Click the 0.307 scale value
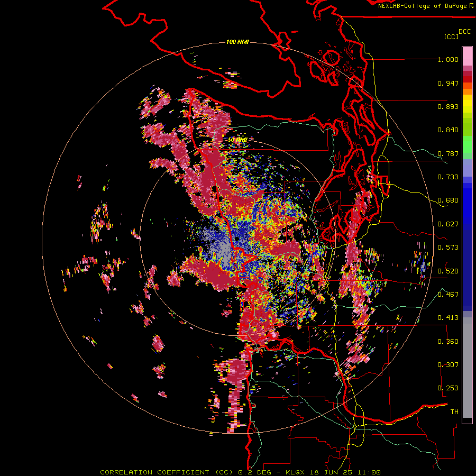Viewport: 476px width, 476px height. 448,365
